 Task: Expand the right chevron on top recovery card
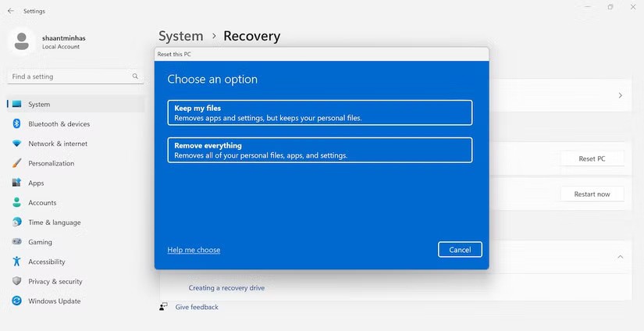pos(620,95)
